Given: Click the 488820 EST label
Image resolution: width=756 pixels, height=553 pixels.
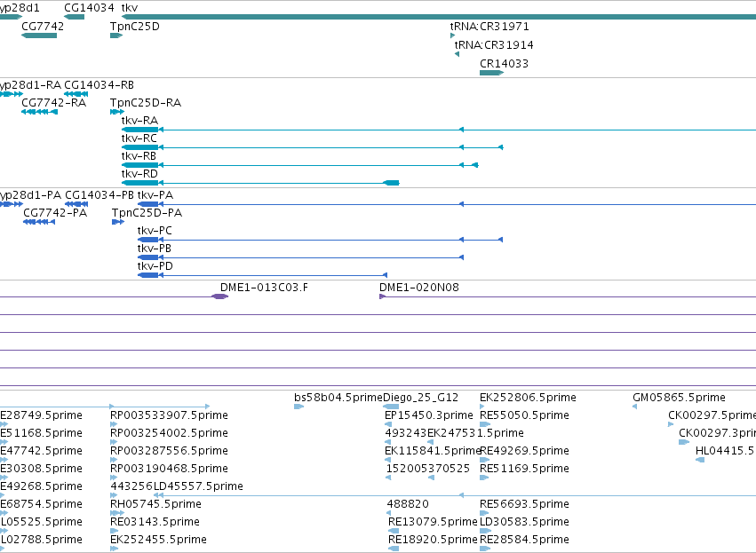Looking at the screenshot, I should [x=408, y=504].
